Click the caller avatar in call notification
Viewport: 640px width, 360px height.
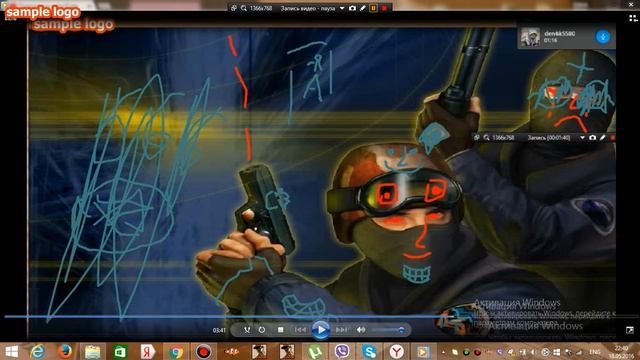(x=530, y=37)
